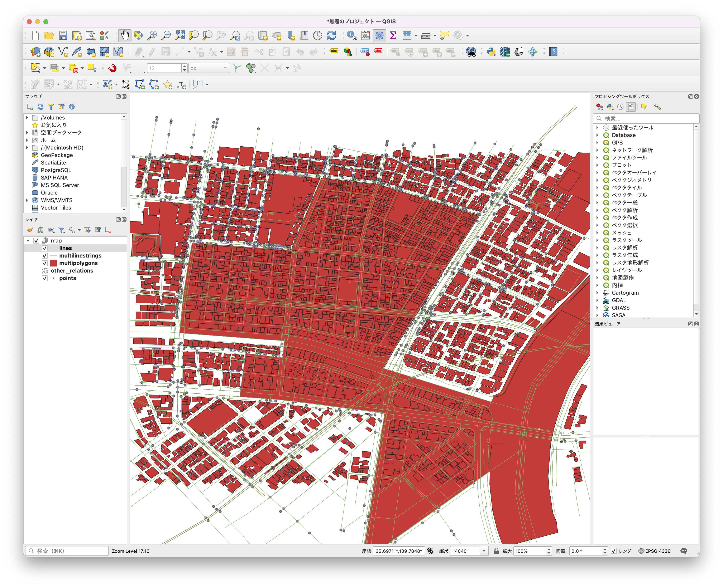
Task: Expand the /Volumes entry in the Browser panel
Action: pyautogui.click(x=27, y=117)
